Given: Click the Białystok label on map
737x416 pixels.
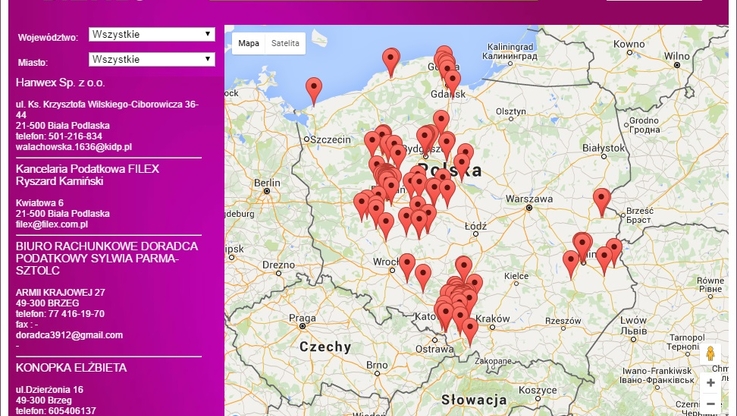Looking at the screenshot, I should 604,148.
